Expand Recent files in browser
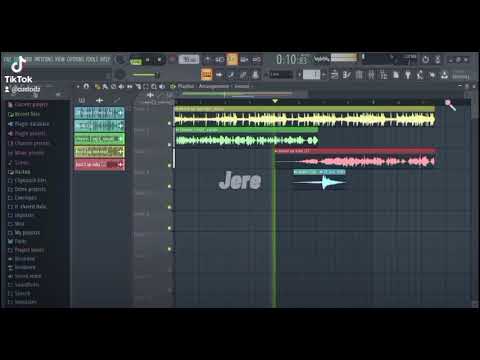 (24, 114)
